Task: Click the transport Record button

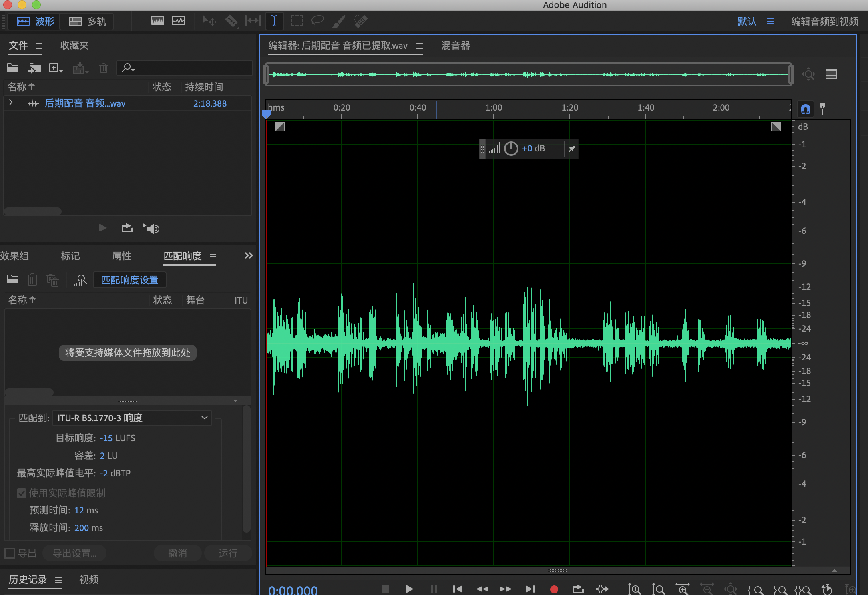Action: point(554,589)
